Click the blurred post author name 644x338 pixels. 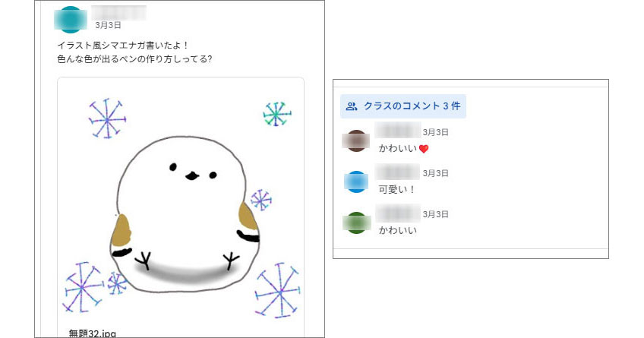tap(118, 13)
